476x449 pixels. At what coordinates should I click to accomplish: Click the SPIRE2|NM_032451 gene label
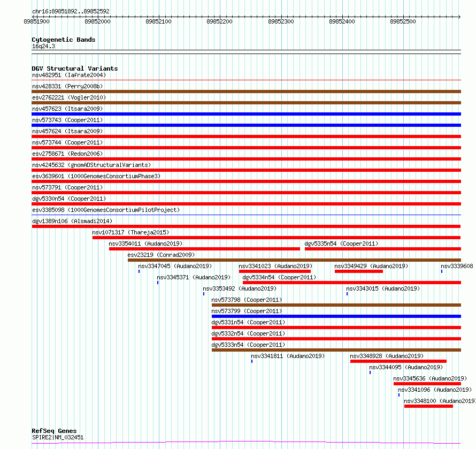(58, 437)
